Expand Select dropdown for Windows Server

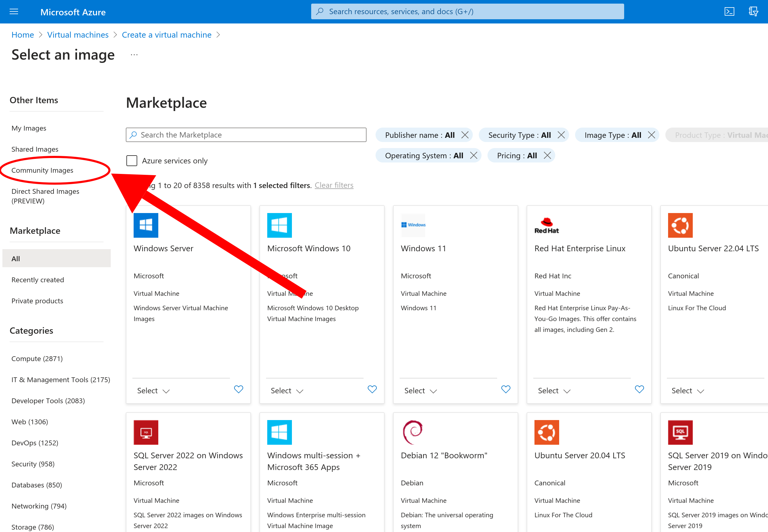click(153, 391)
